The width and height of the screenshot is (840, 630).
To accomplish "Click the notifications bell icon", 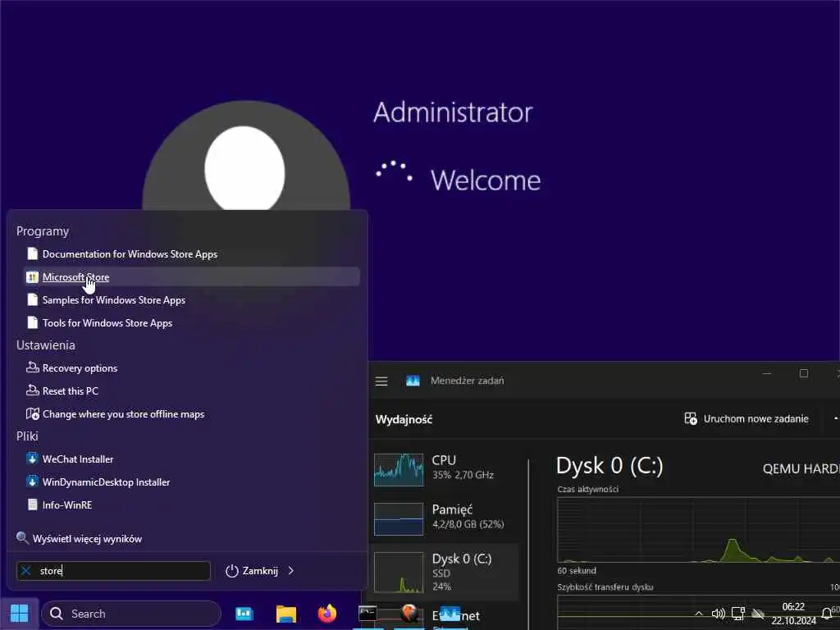I will 827,614.
